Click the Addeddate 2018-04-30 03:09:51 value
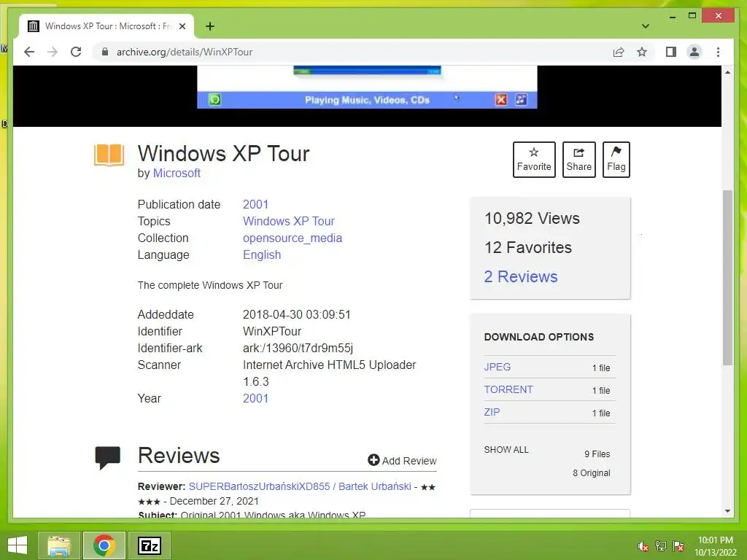 pyautogui.click(x=297, y=315)
